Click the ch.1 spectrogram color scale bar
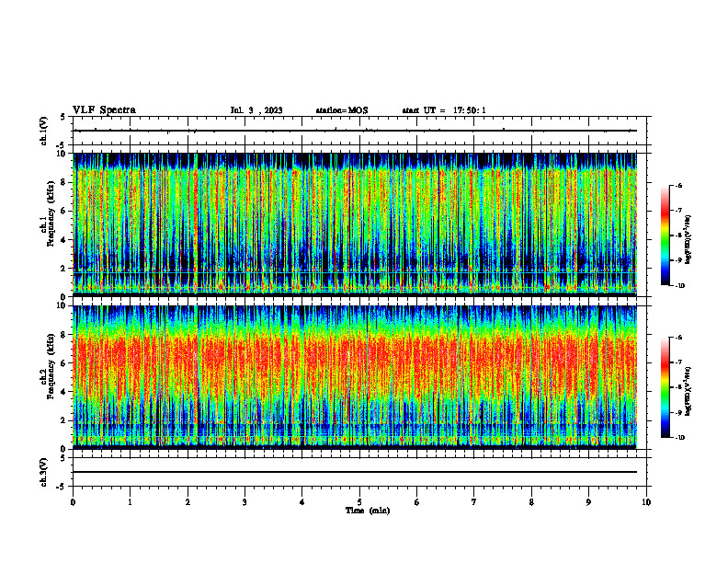The height and width of the screenshot is (563, 728). (665, 236)
